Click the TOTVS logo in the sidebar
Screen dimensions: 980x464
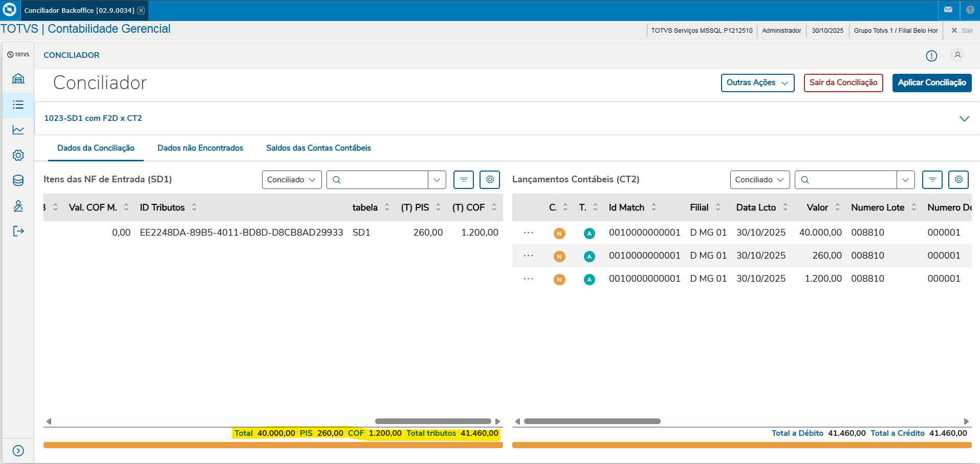[18, 54]
